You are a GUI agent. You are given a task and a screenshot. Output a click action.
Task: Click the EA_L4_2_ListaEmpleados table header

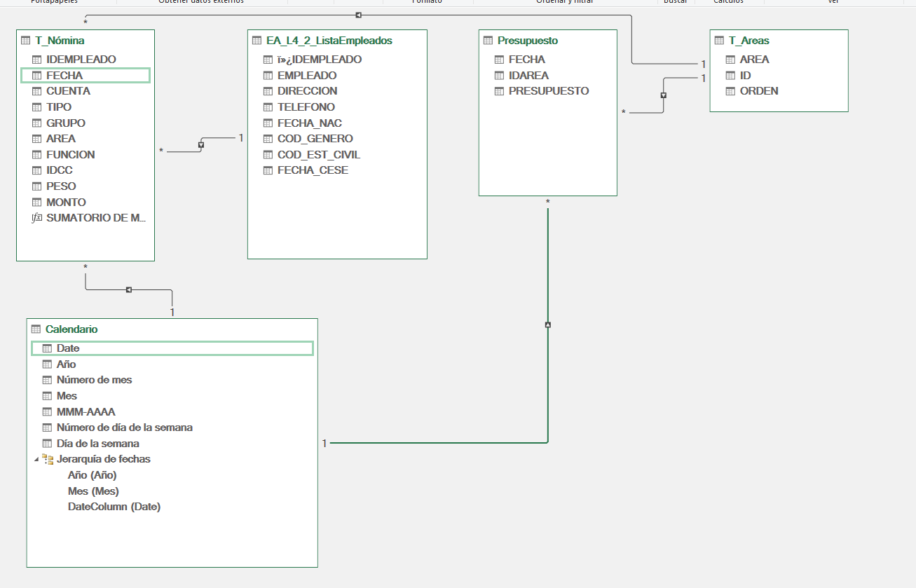tap(329, 41)
